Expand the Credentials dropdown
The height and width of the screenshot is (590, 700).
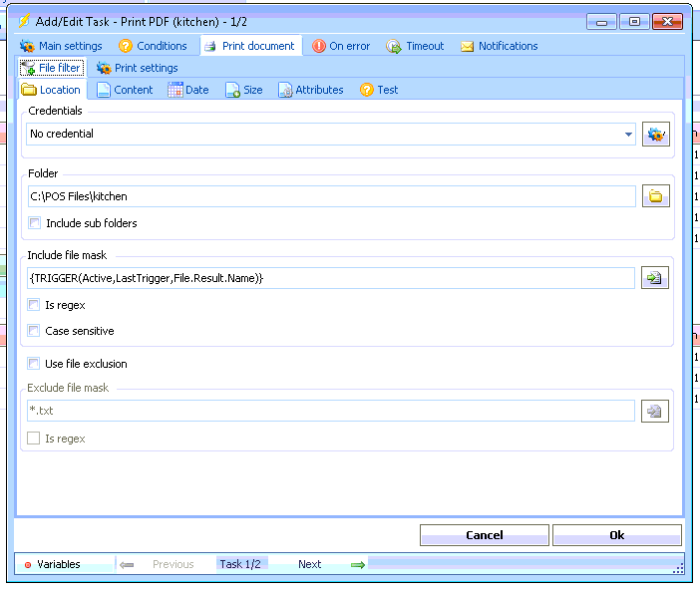pos(628,135)
